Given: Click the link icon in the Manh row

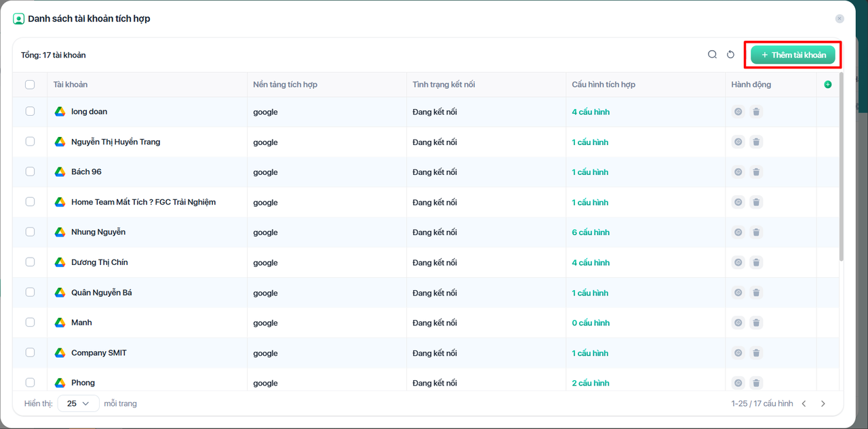Looking at the screenshot, I should (738, 323).
